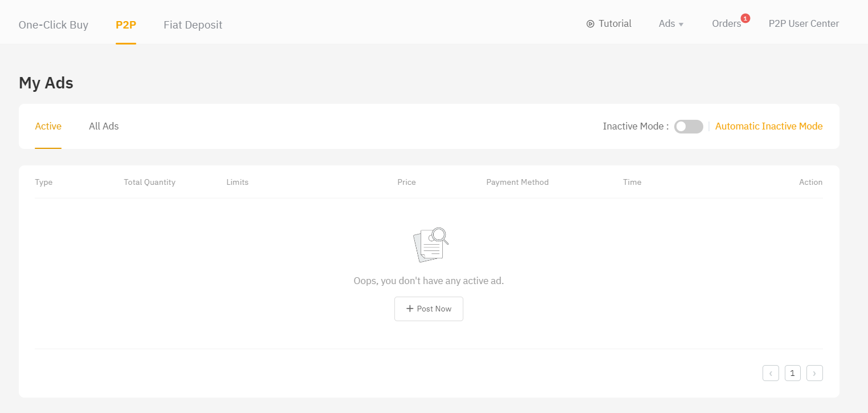Open Automatic Inactive Mode settings link
The image size is (868, 413).
point(768,126)
